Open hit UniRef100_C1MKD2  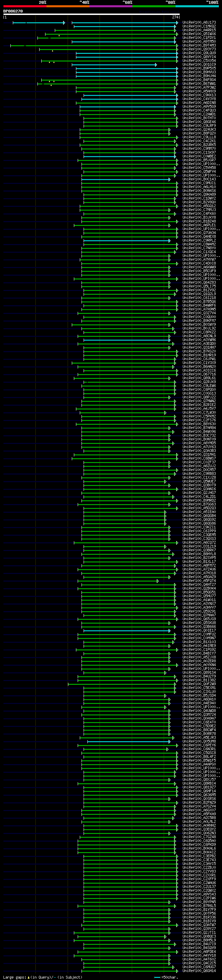coord(199,26)
